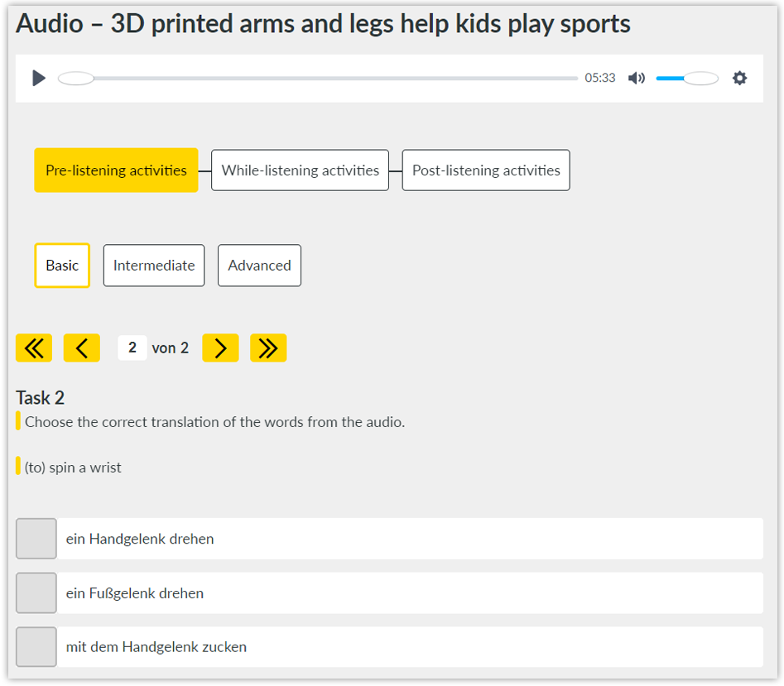Go to the previous task page
This screenshot has width=784, height=686.
point(81,348)
